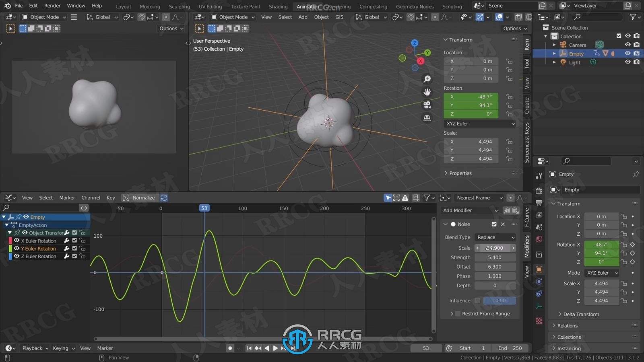Toggle Light object's render camera icon in outliner
This screenshot has width=644, height=362.
(636, 62)
